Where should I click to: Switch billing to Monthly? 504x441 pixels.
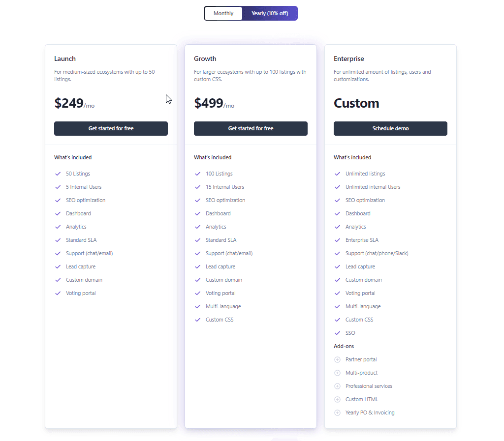click(x=223, y=13)
